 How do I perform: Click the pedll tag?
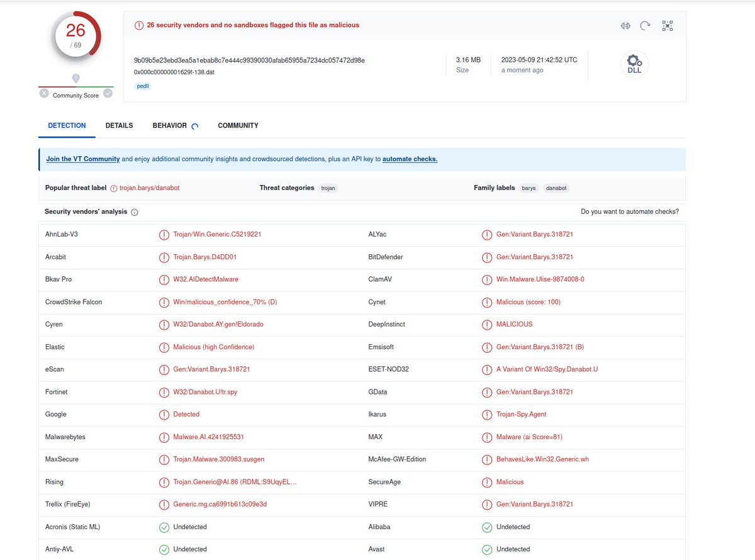143,86
